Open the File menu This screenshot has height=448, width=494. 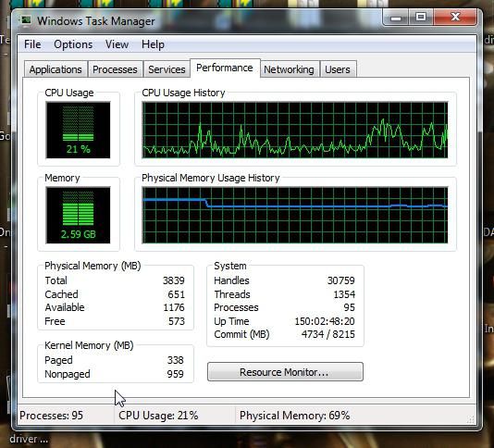click(32, 44)
